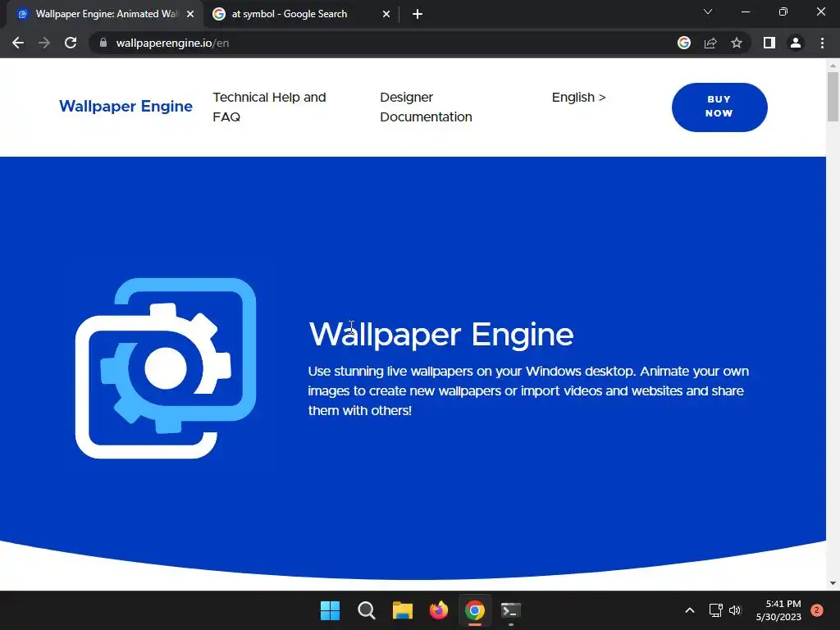Image resolution: width=840 pixels, height=630 pixels.
Task: Reload the current page
Action: tap(71, 43)
